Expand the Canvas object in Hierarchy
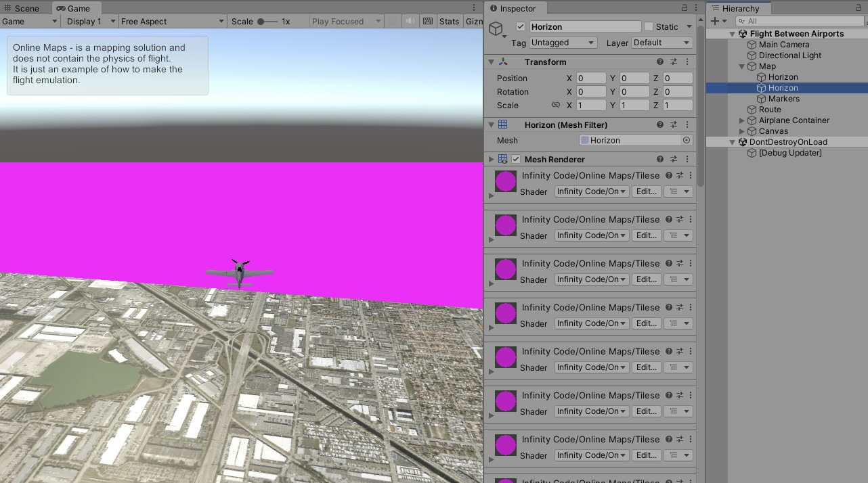 (x=742, y=131)
